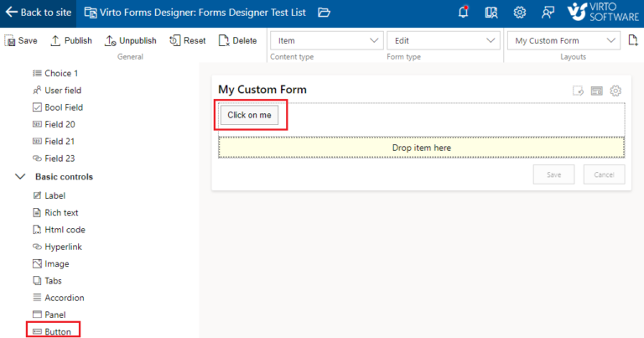Click the settings gear in top bar
Image resolution: width=644 pixels, height=338 pixels.
coord(520,12)
